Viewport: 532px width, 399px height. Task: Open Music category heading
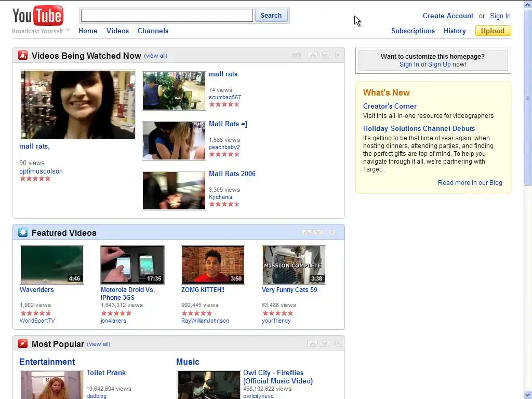(x=188, y=362)
